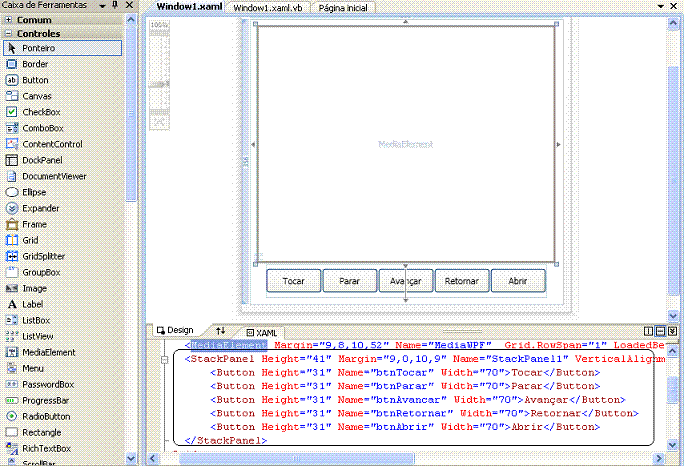Select the CheckBox control in the toolbox

click(x=41, y=112)
